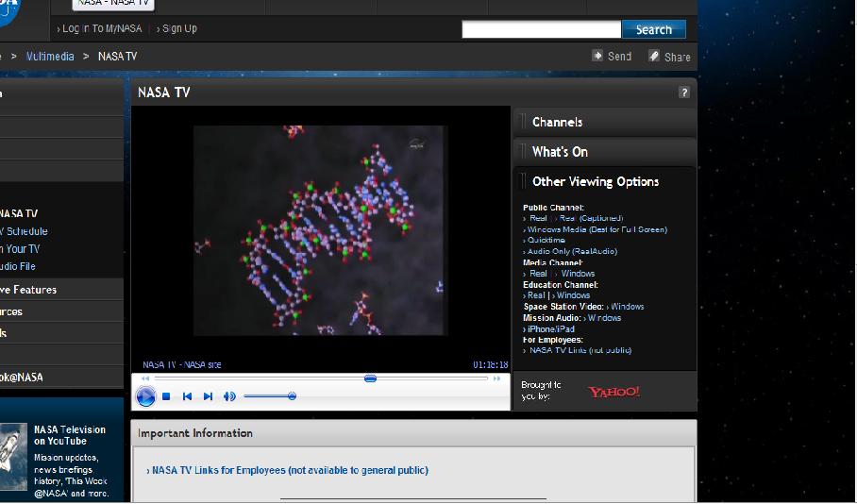Select Audio File sidebar item

tap(18, 266)
